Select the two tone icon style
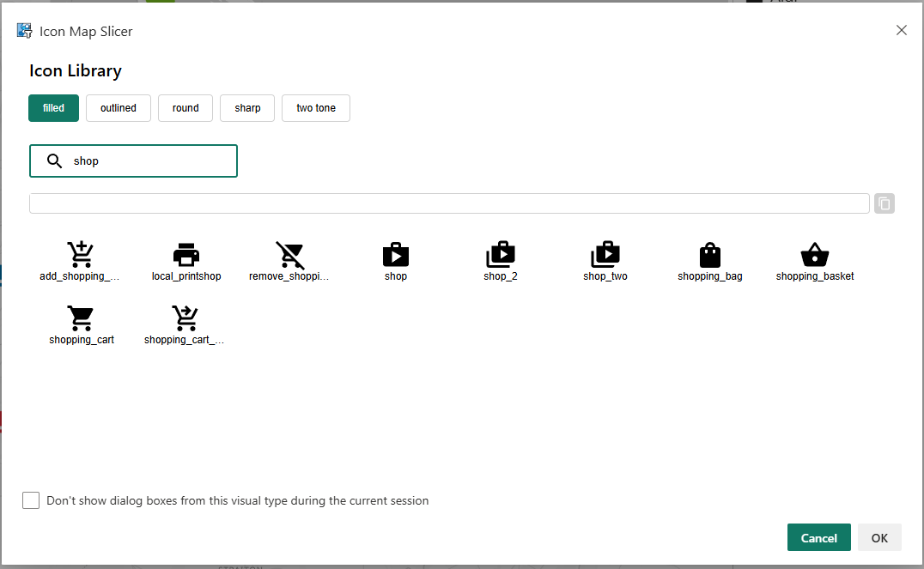The image size is (924, 569). tap(316, 108)
